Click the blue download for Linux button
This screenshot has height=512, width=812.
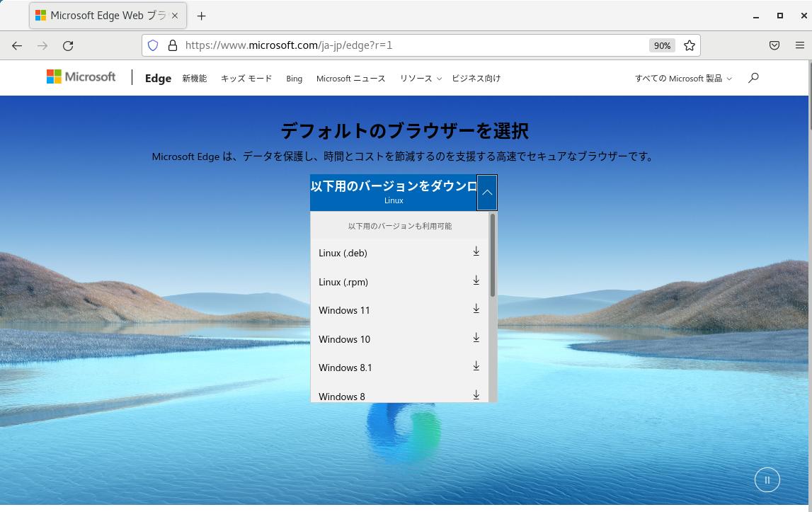[x=394, y=192]
